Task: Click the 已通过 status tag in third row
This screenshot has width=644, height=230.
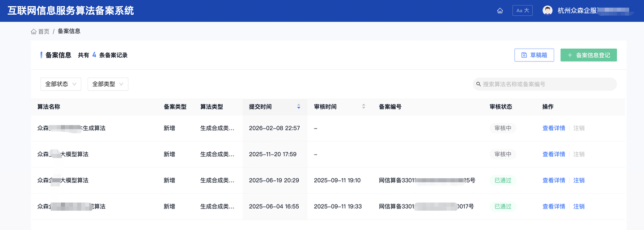Action: coord(503,180)
